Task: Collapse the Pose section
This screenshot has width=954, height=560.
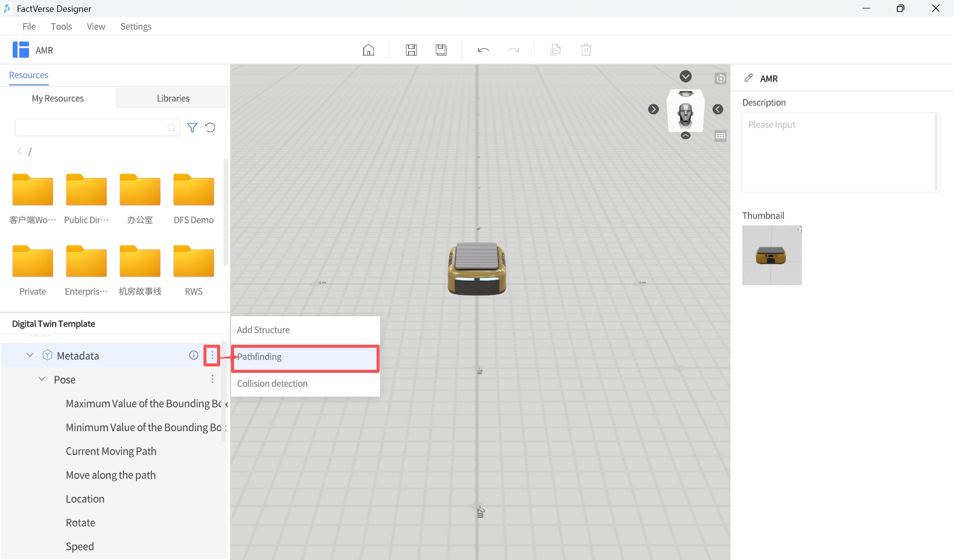Action: point(41,379)
